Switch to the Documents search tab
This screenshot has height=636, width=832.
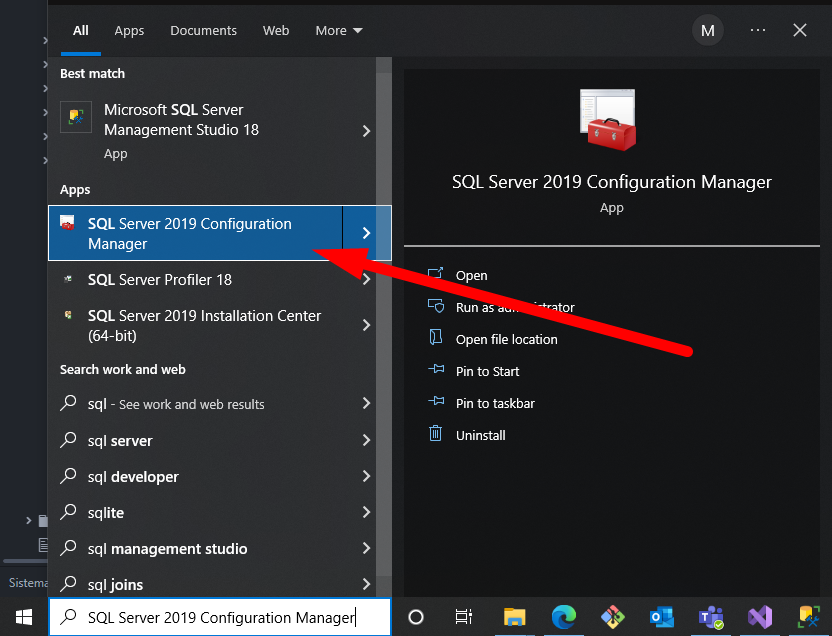[203, 31]
